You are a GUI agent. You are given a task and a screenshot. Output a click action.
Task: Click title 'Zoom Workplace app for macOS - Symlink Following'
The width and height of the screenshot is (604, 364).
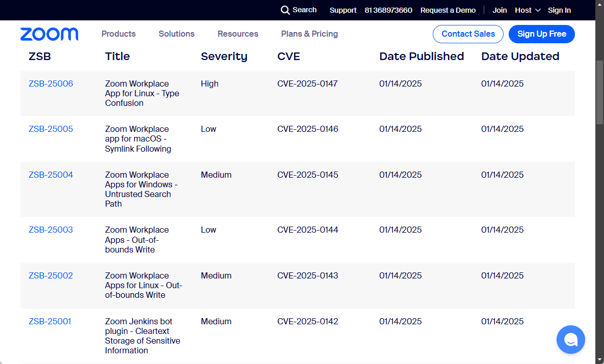pos(138,139)
